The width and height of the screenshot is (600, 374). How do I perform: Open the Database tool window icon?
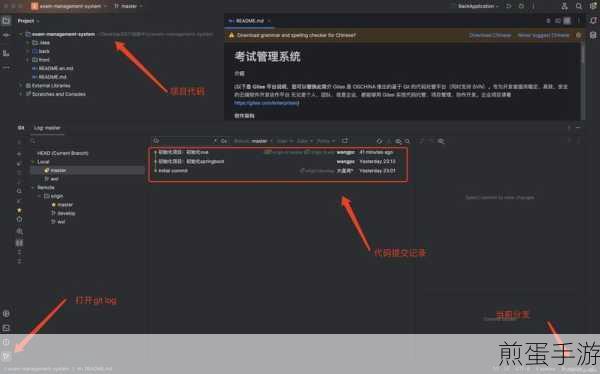point(593,35)
